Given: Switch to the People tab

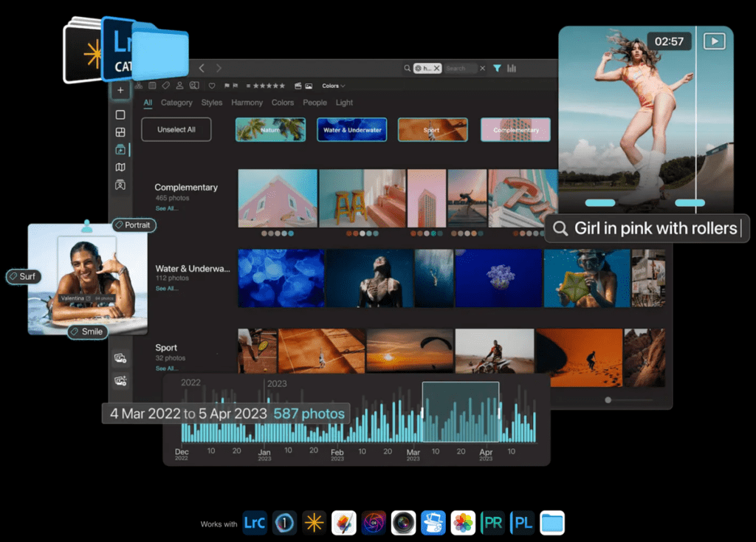Looking at the screenshot, I should coord(315,103).
